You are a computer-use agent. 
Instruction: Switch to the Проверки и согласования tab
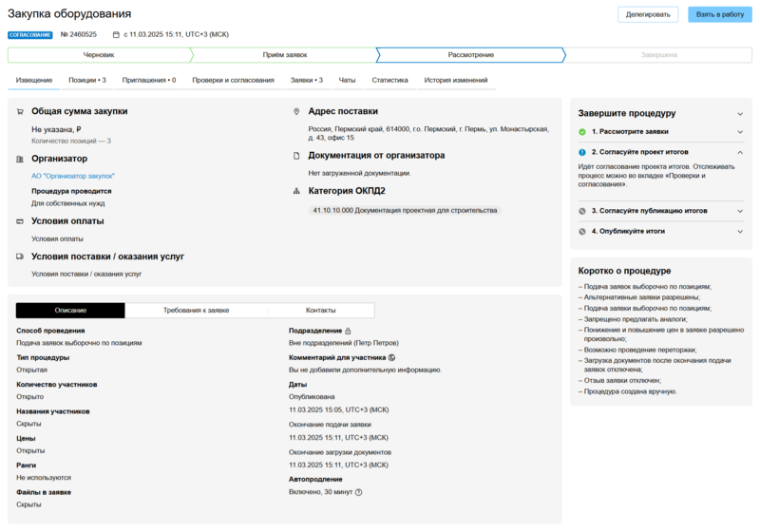[x=233, y=81]
